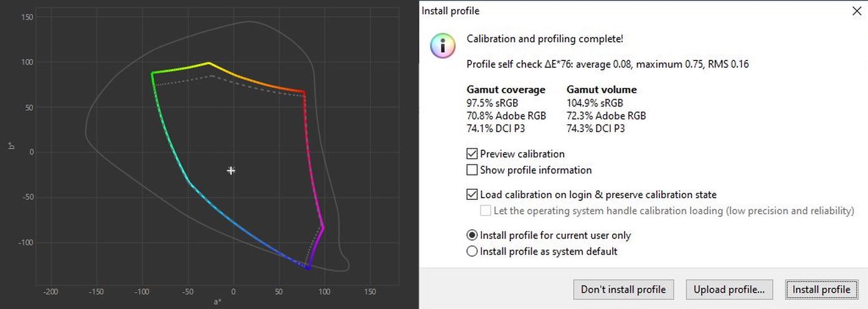Click "Calibration and profiling complete!" message
Viewport: 868px width, 309px height.
click(545, 39)
